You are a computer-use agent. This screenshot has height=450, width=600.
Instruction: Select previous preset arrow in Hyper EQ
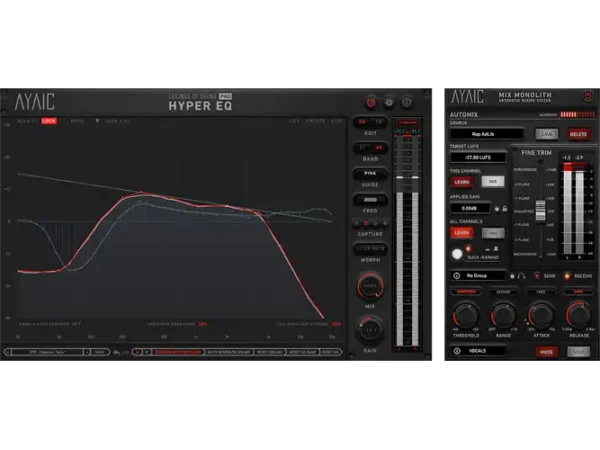[8, 352]
